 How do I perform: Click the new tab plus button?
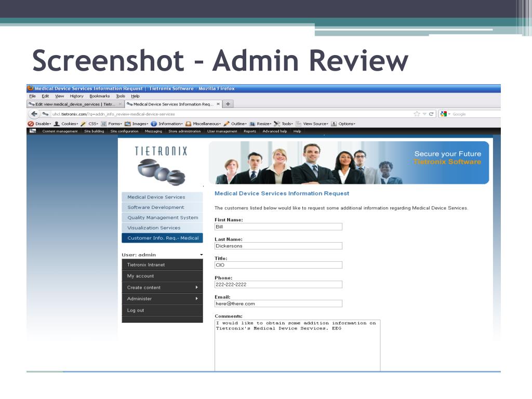[228, 104]
